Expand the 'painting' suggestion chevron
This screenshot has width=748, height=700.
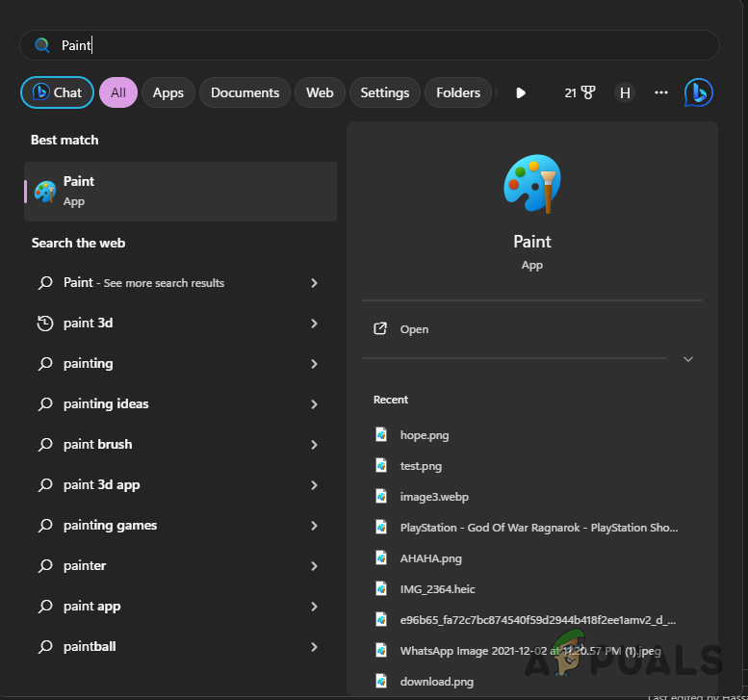tap(314, 364)
